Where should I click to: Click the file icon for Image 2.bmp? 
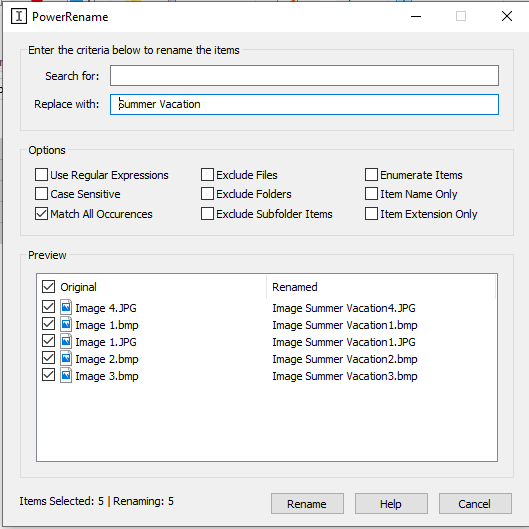[x=66, y=358]
